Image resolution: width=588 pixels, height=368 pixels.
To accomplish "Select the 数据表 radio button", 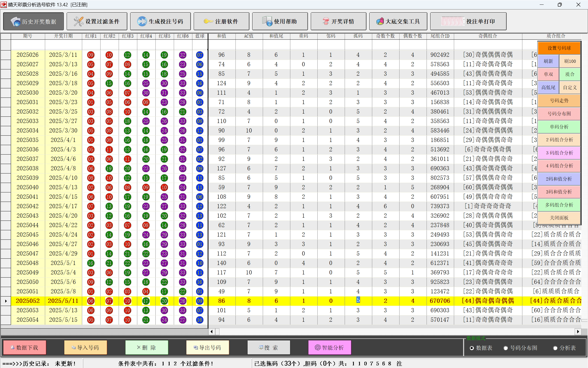I will click(x=472, y=348).
